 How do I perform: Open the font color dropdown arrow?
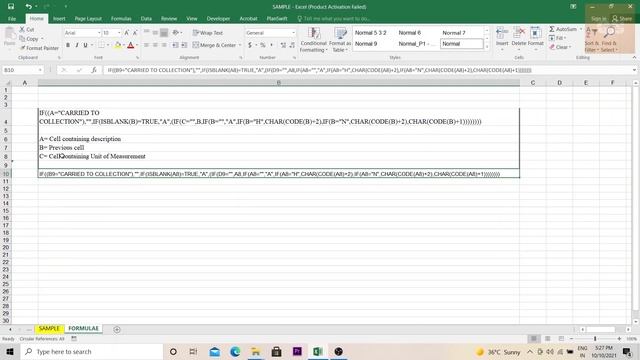coord(137,45)
